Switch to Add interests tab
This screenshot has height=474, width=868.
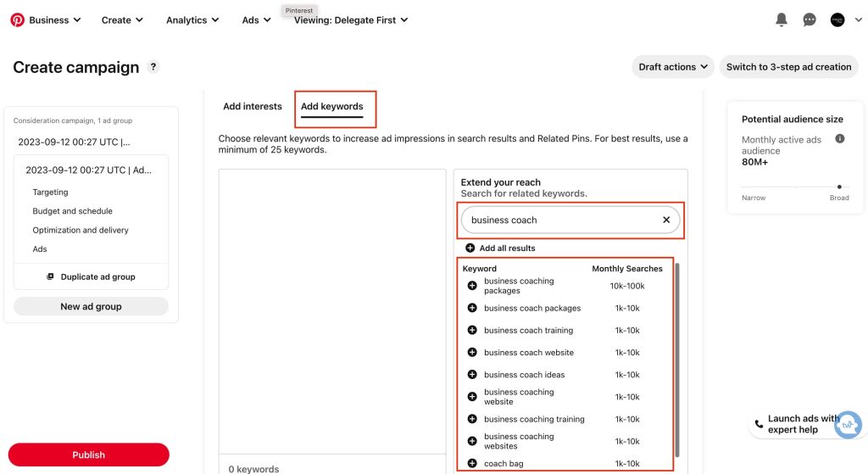(253, 106)
